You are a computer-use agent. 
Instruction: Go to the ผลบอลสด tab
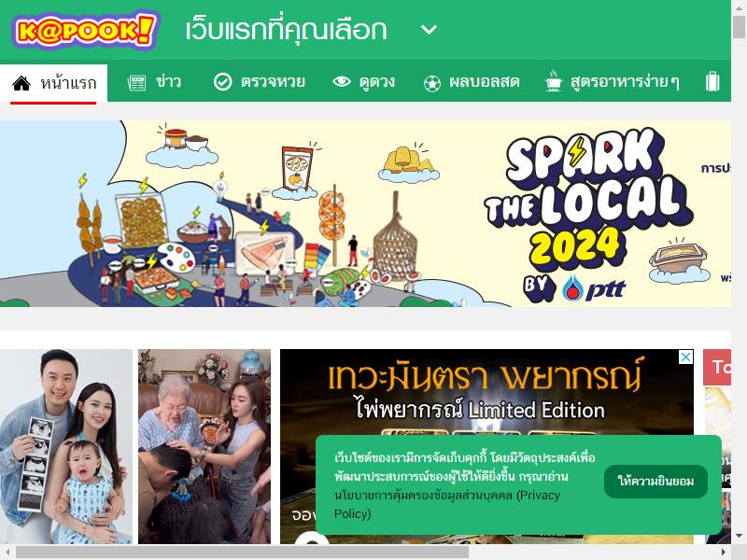pyautogui.click(x=472, y=82)
